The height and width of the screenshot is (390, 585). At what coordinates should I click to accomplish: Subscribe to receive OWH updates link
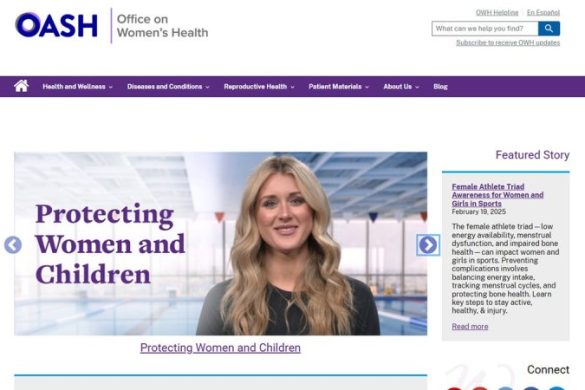[508, 43]
